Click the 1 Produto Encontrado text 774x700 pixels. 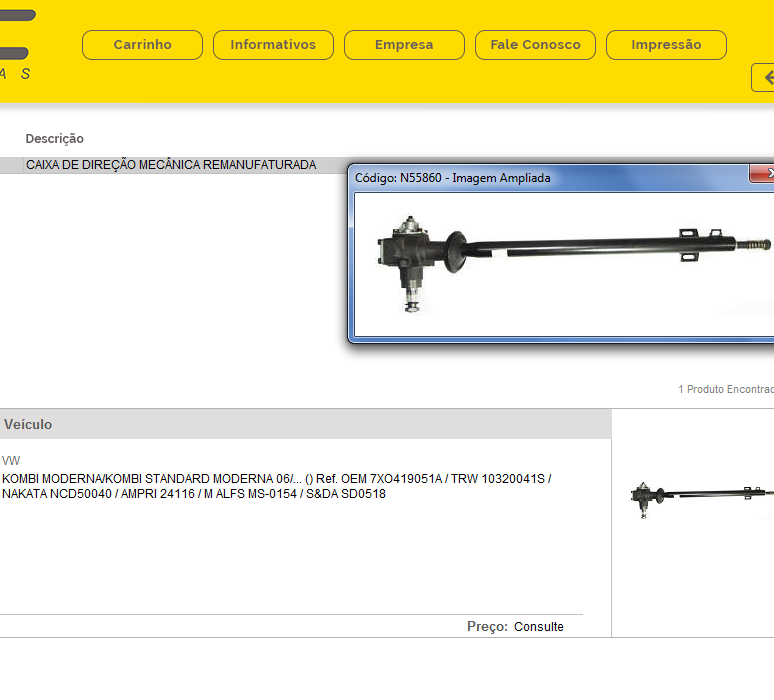click(725, 389)
